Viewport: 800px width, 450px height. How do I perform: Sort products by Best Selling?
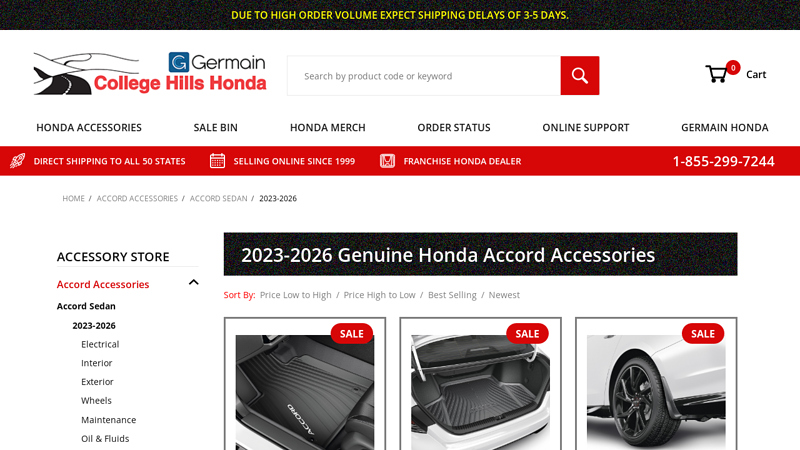click(x=452, y=295)
